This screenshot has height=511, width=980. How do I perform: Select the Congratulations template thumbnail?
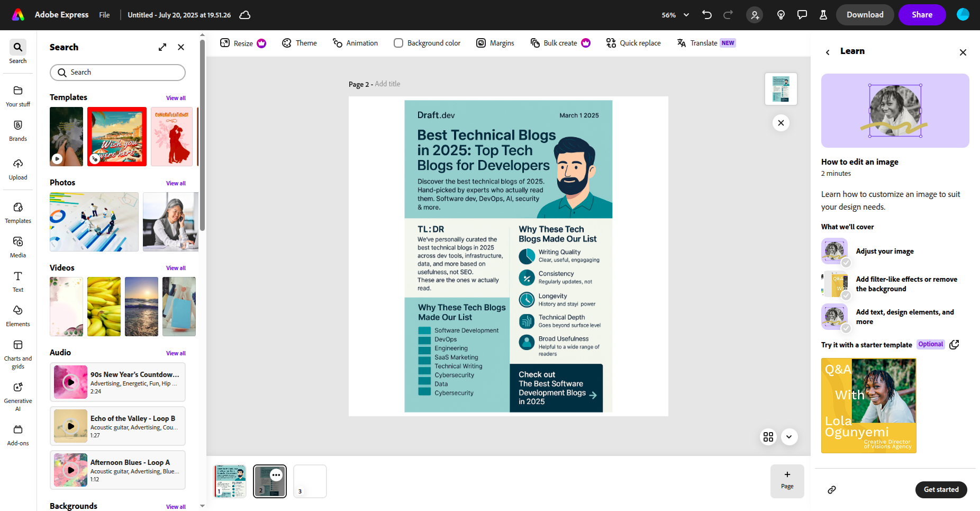coord(171,137)
